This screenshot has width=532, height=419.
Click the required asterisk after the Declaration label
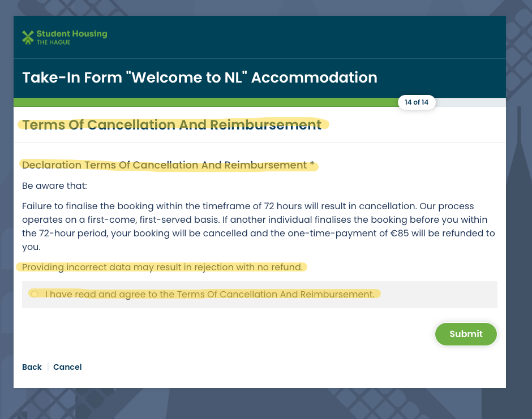(312, 165)
